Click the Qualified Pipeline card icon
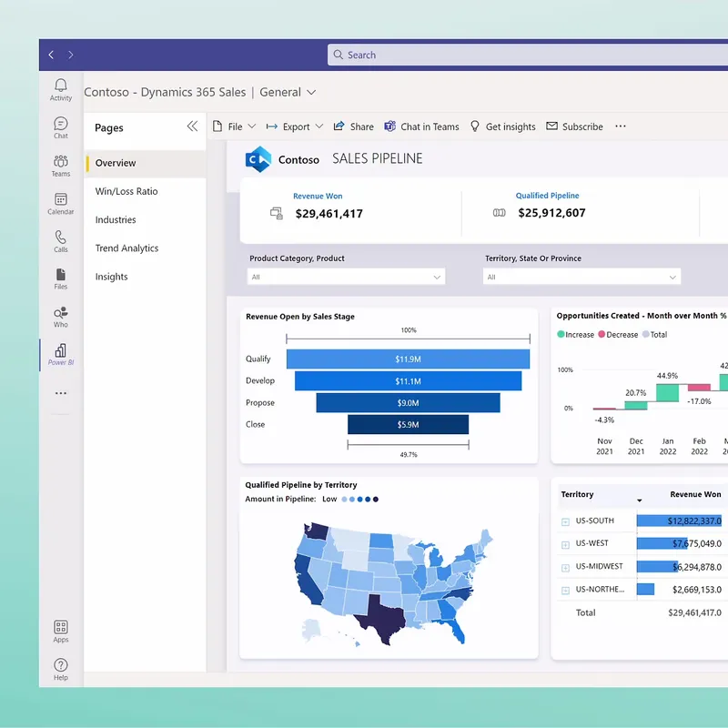 [499, 213]
